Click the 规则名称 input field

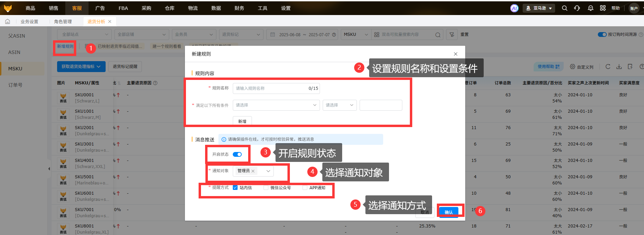point(276,88)
